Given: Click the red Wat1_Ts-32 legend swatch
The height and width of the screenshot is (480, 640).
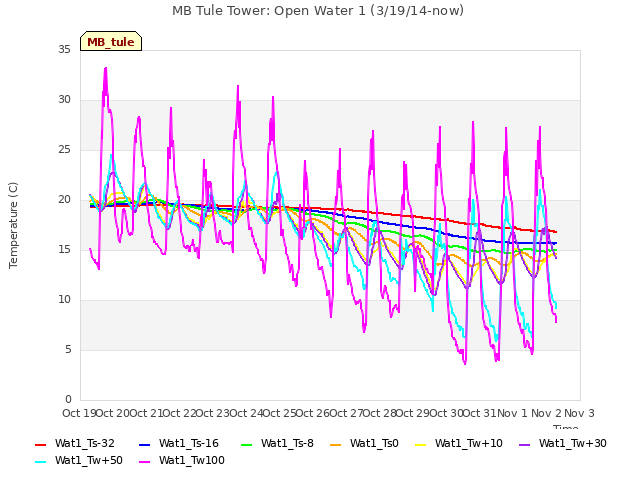Looking at the screenshot, I should [x=41, y=444].
